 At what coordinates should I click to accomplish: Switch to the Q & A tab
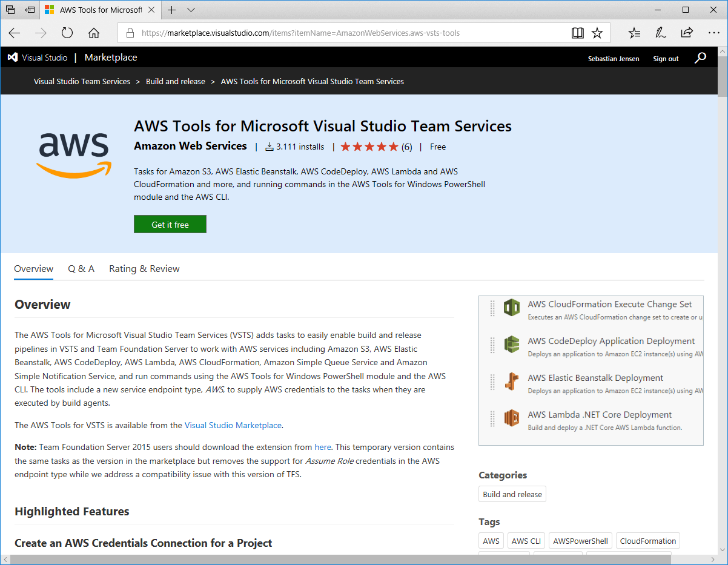point(81,269)
